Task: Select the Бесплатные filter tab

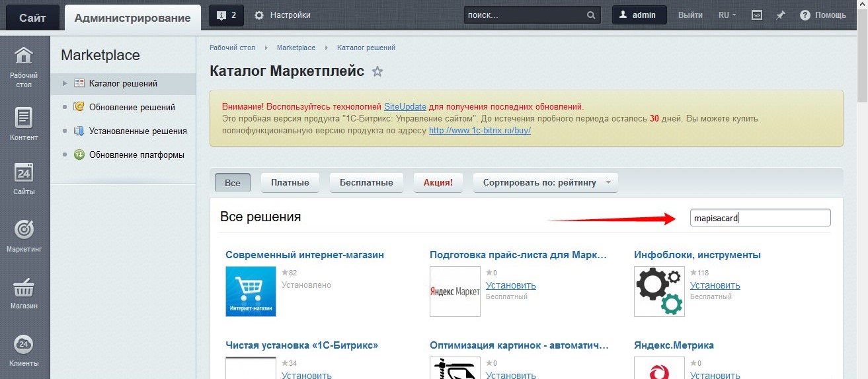Action: [366, 183]
